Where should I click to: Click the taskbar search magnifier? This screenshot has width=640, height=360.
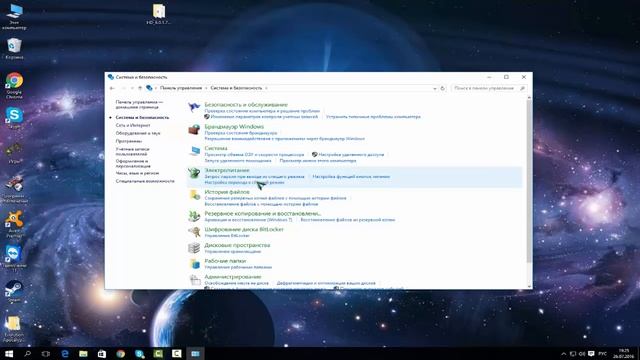tap(27, 353)
